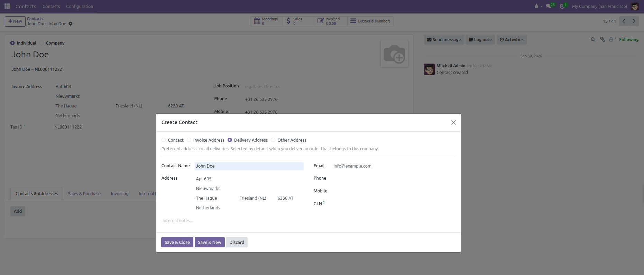The height and width of the screenshot is (275, 644).
Task: Switch to Sales & Purchase tab
Action: point(84,194)
